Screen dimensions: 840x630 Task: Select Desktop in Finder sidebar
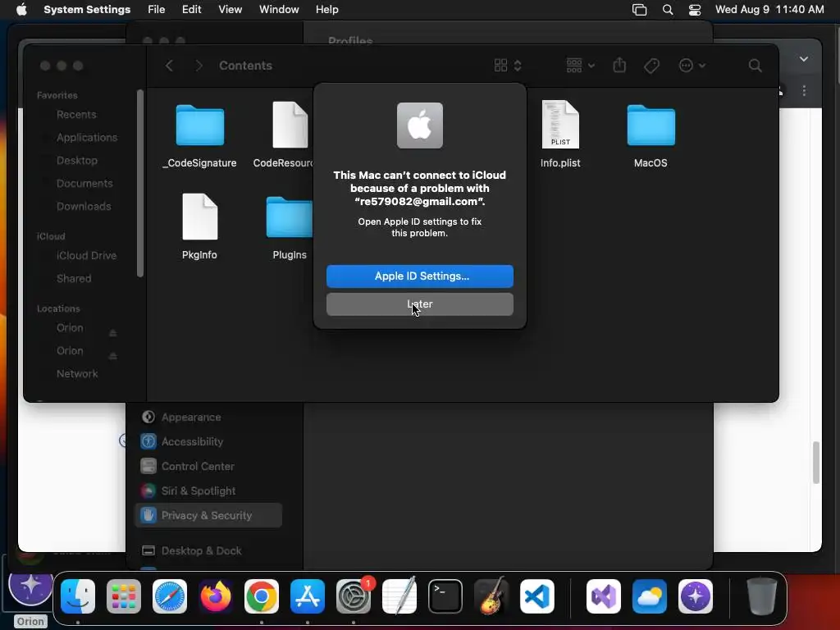[x=77, y=161]
